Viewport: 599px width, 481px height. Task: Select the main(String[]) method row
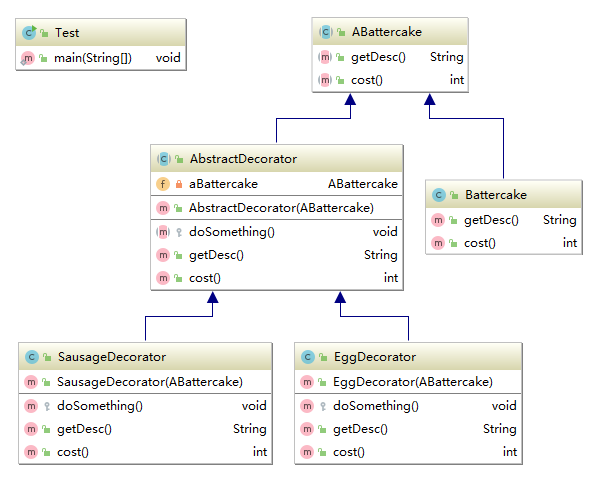pyautogui.click(x=101, y=58)
